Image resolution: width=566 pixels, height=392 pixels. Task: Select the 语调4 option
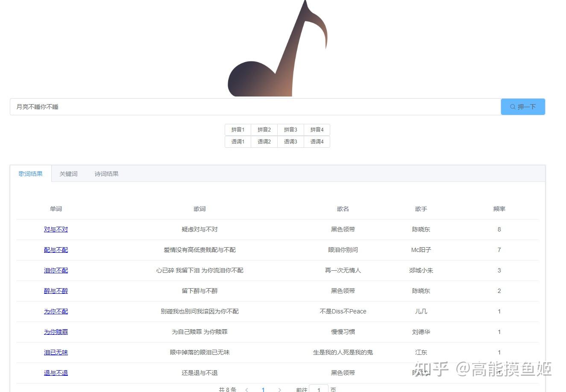point(317,142)
